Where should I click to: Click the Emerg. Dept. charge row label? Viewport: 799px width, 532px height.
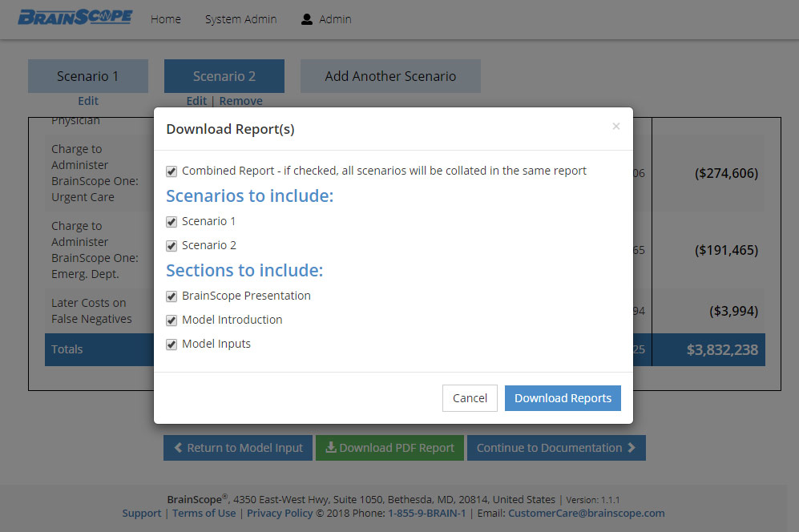click(x=95, y=250)
